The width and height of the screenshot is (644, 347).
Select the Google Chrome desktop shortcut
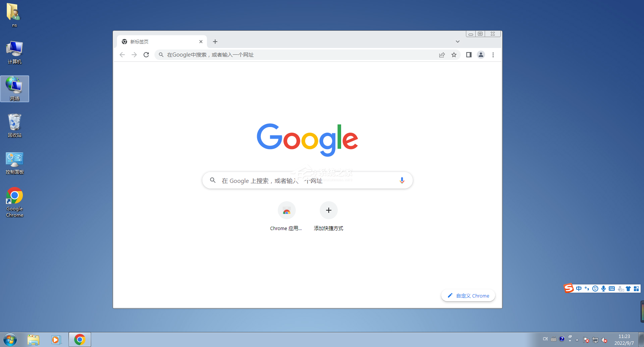click(x=15, y=202)
